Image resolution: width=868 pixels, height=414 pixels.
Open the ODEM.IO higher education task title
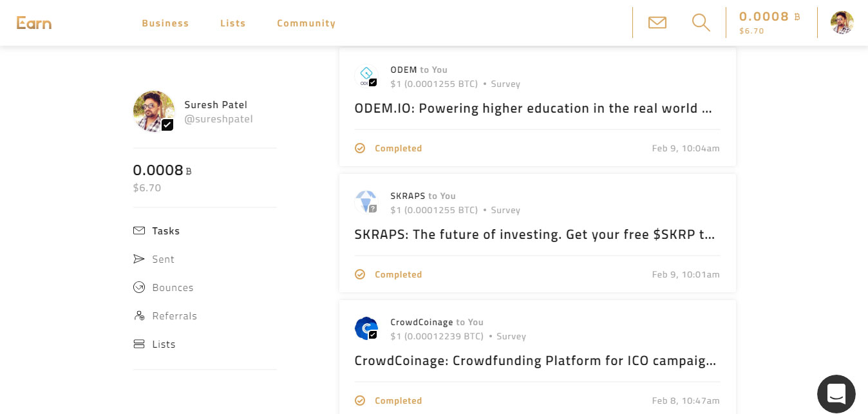point(533,108)
